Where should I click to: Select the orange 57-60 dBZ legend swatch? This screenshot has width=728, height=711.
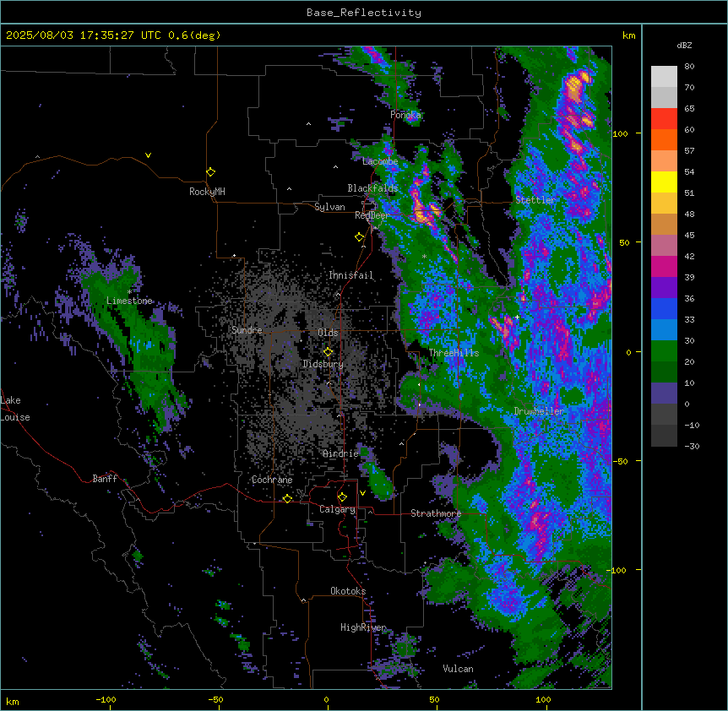[x=664, y=139]
